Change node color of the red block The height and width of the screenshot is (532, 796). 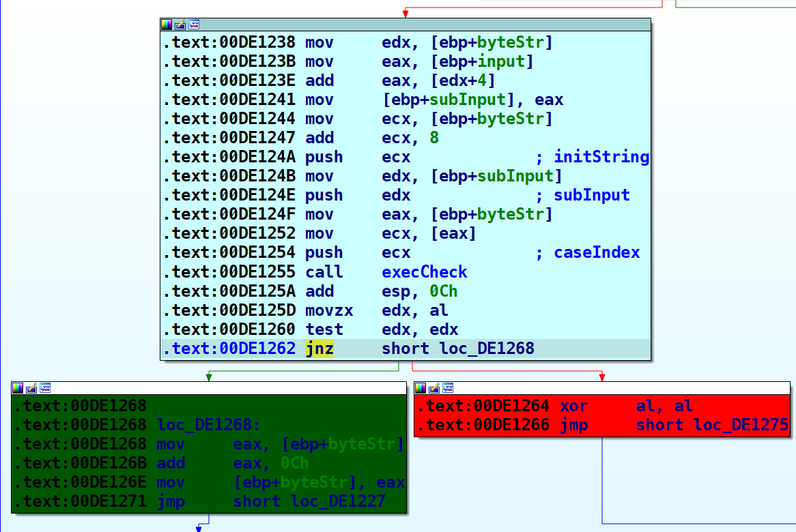click(x=421, y=388)
